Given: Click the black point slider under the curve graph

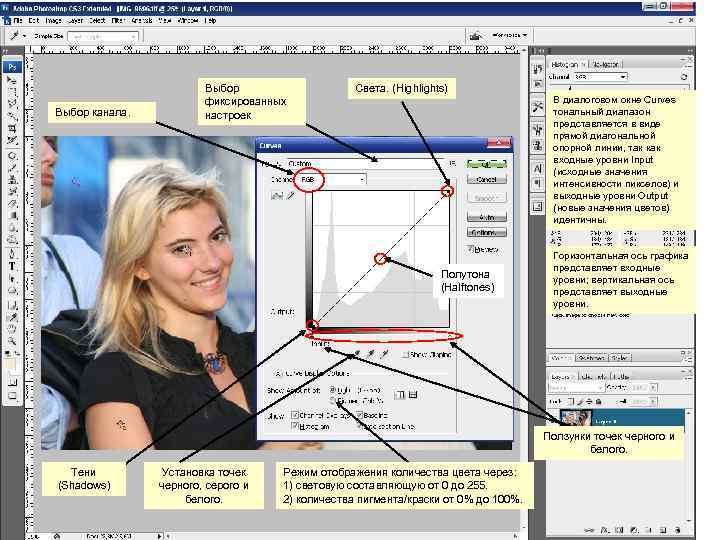Looking at the screenshot, I should click(312, 336).
